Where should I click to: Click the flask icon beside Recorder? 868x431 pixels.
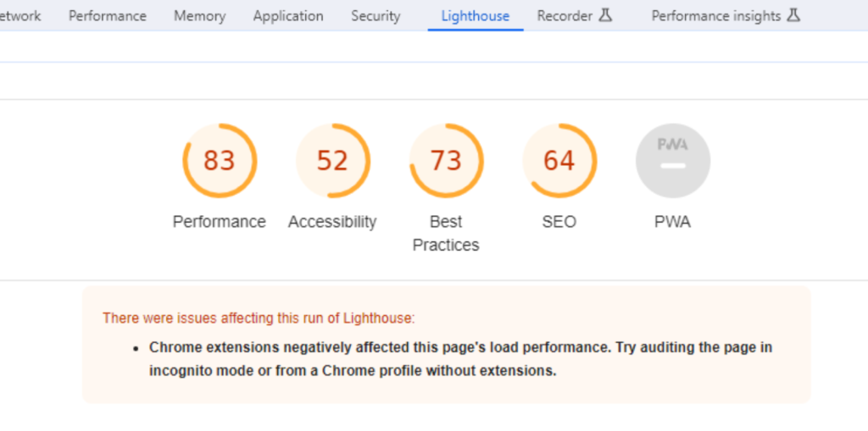605,15
